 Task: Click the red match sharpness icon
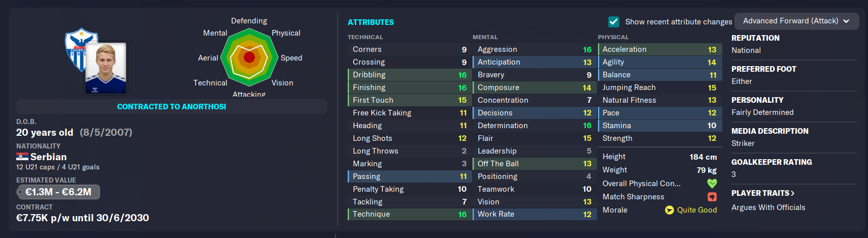click(712, 196)
